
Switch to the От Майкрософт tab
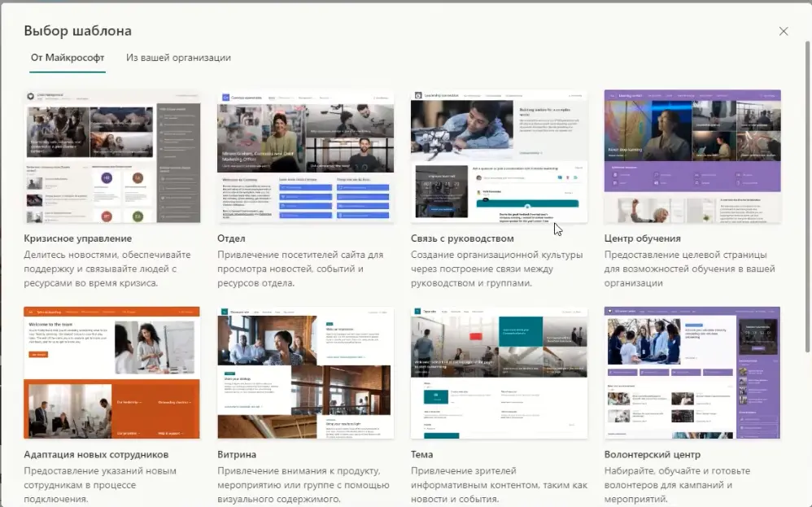[x=68, y=58]
